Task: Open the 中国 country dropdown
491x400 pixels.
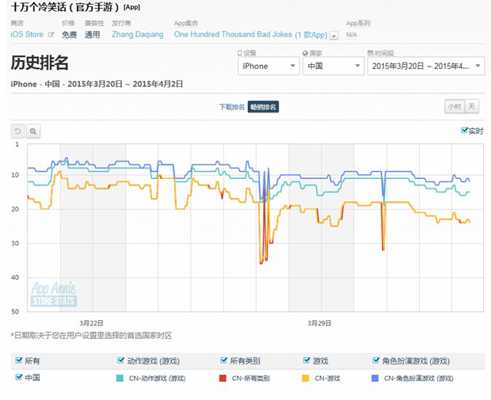Action: point(333,66)
